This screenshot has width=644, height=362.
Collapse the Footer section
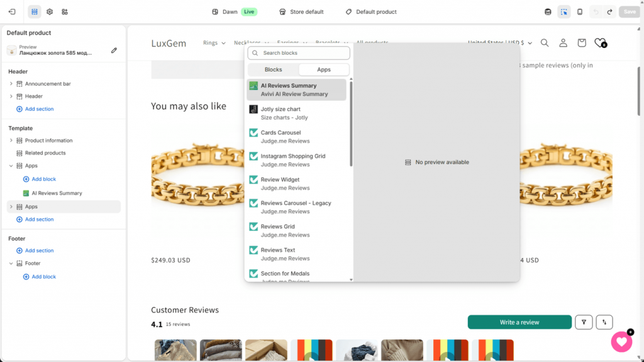[11, 263]
